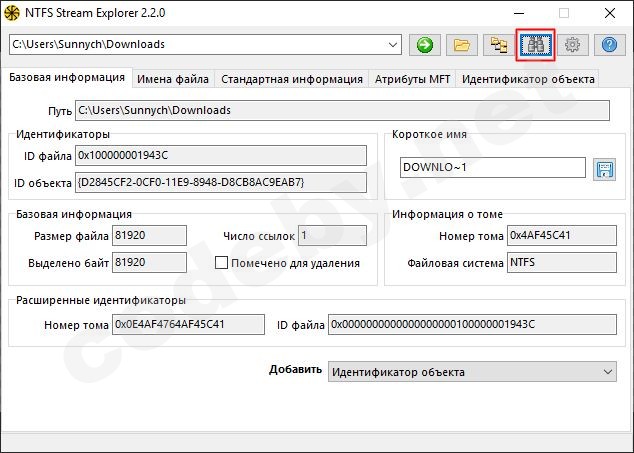Click the green Go arrow button

(x=425, y=45)
